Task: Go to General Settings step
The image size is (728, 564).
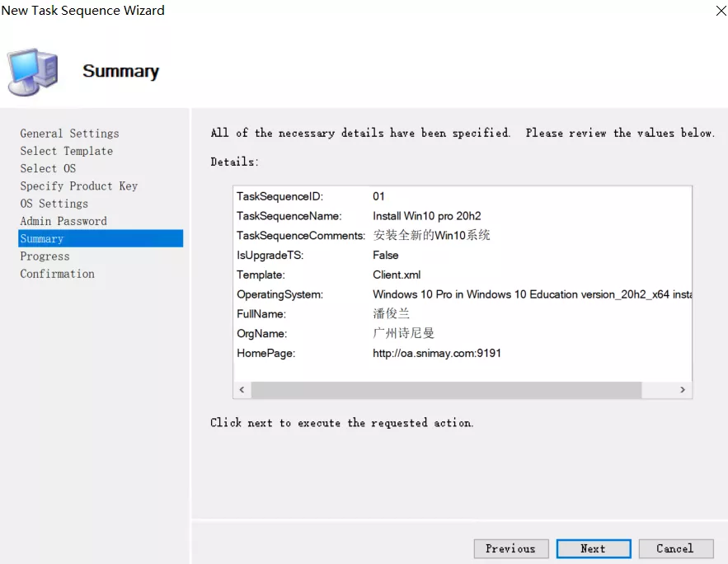Action: [69, 134]
